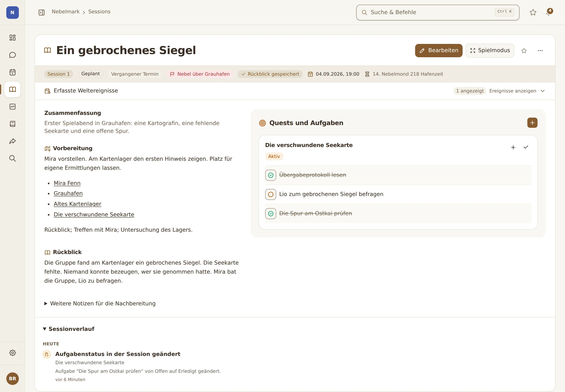Screen dimensions: 565x392
Task: Open the image chart icon in sidebar
Action: 13,107
